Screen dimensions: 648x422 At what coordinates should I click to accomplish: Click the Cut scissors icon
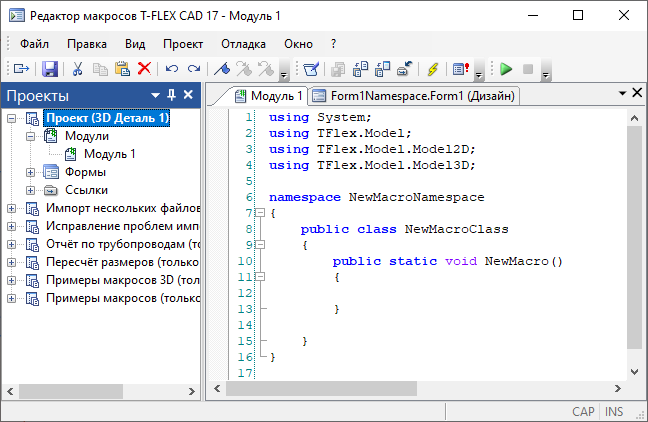coord(78,69)
